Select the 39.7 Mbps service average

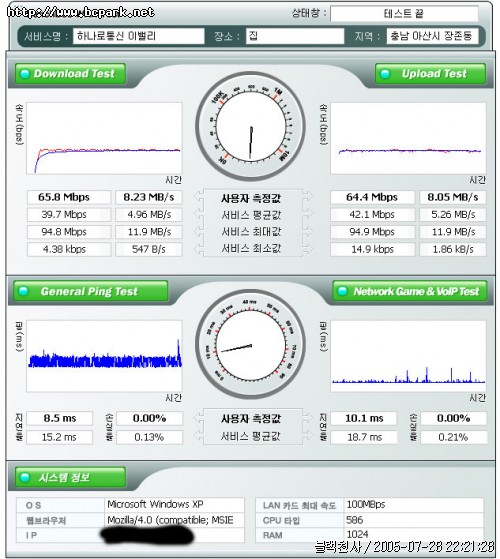point(69,215)
